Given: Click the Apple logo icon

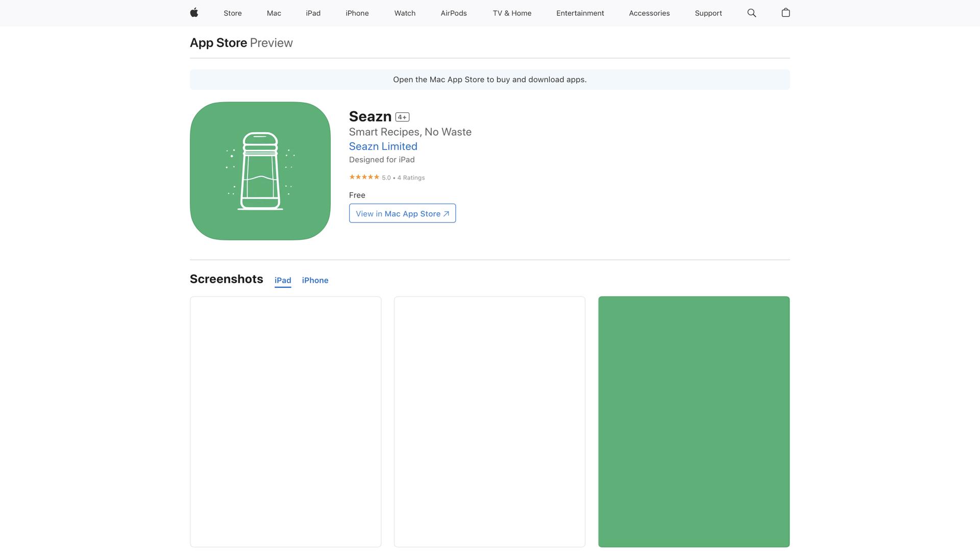Looking at the screenshot, I should coord(194,13).
